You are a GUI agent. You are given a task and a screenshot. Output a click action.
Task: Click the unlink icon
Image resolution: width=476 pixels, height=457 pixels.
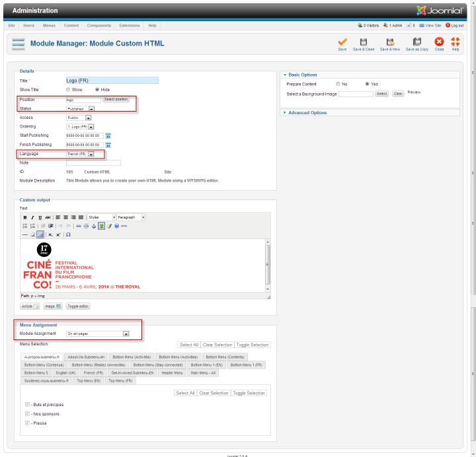pos(86,226)
